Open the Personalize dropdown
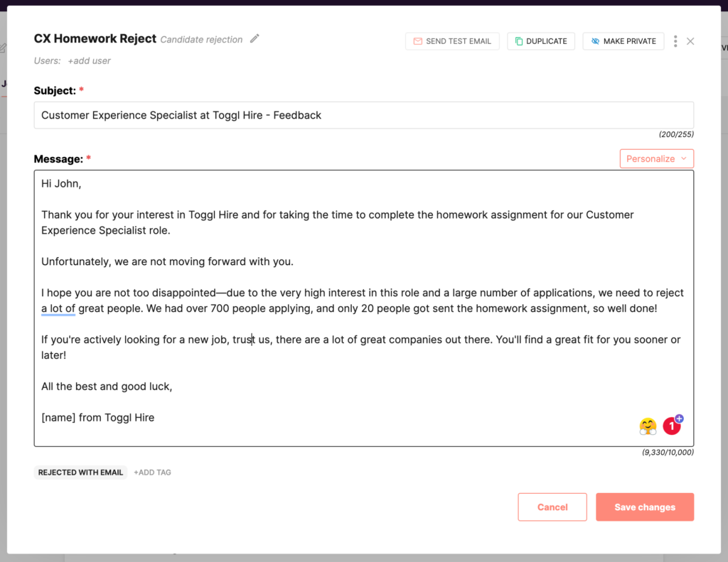 655,158
